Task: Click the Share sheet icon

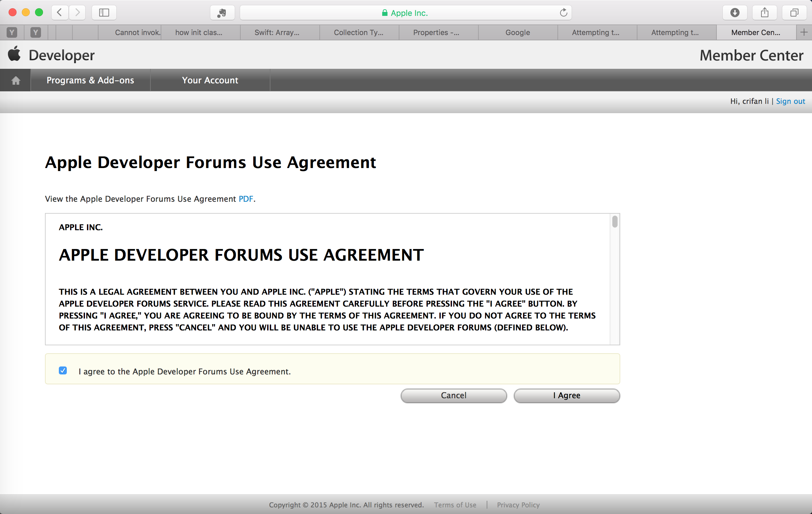Action: 764,13
